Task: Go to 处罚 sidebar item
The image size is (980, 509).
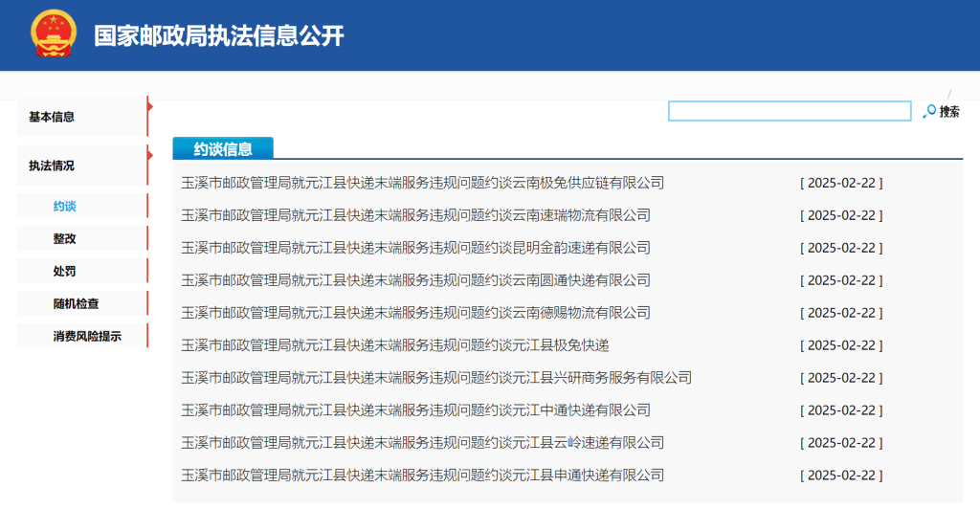Action: [65, 271]
